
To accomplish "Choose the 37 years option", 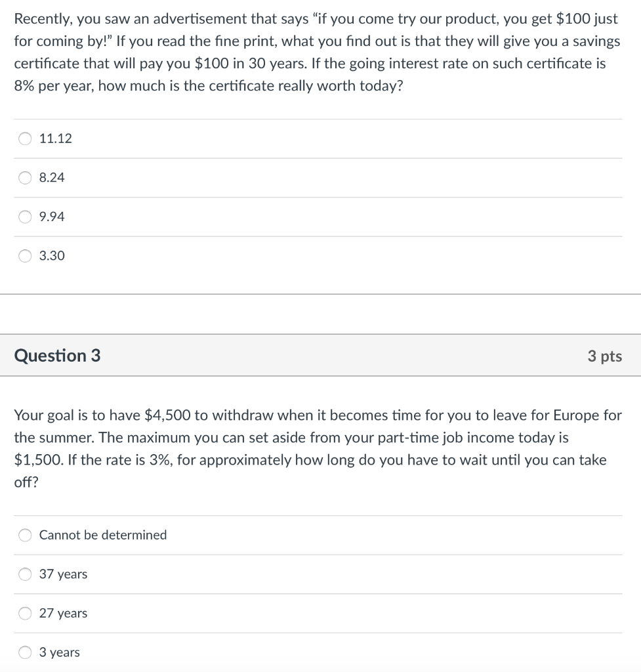I will (63, 574).
